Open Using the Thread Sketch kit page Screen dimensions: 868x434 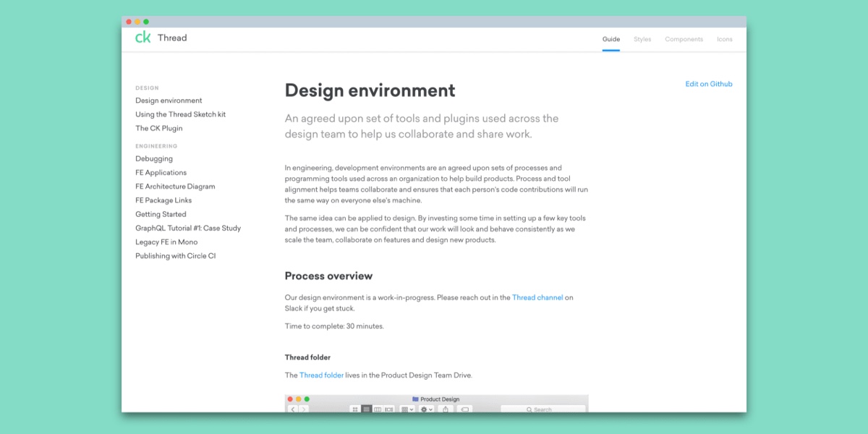180,114
